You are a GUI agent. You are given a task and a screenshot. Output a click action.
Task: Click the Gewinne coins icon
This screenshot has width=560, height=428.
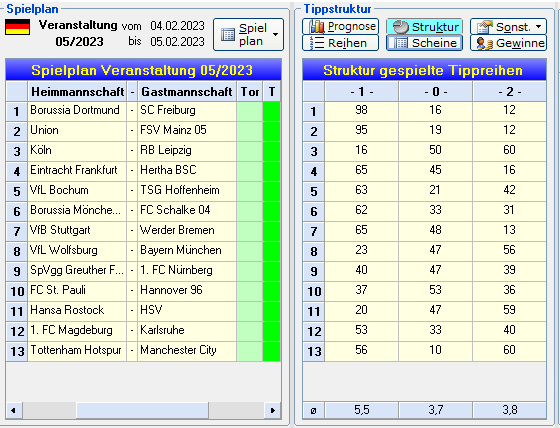coord(485,43)
